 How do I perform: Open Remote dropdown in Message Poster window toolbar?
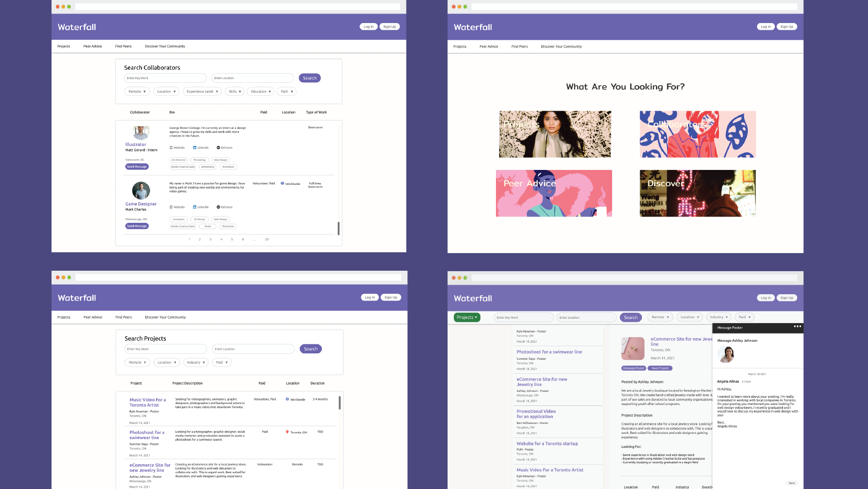660,317
